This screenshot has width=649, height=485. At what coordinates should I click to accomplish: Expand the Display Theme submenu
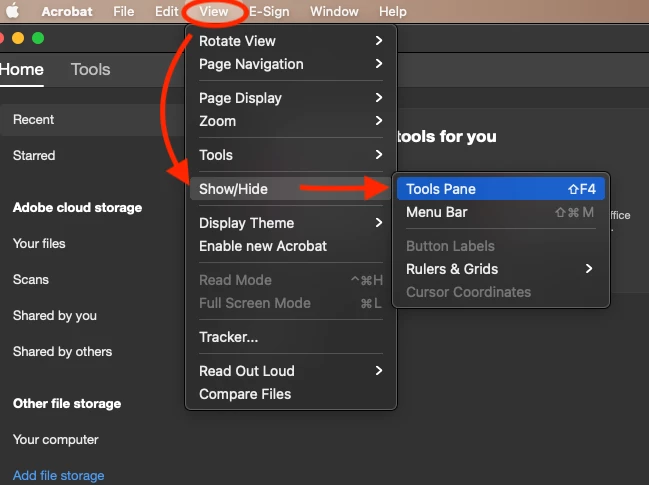(291, 223)
